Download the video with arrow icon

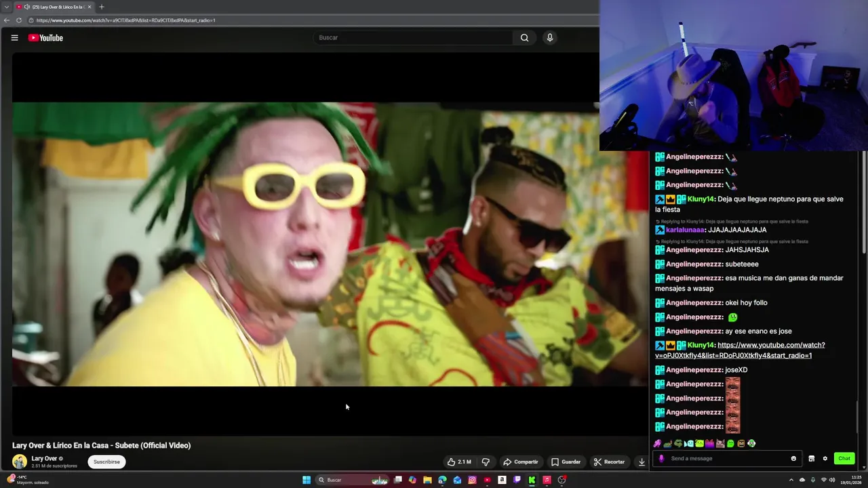click(x=642, y=462)
